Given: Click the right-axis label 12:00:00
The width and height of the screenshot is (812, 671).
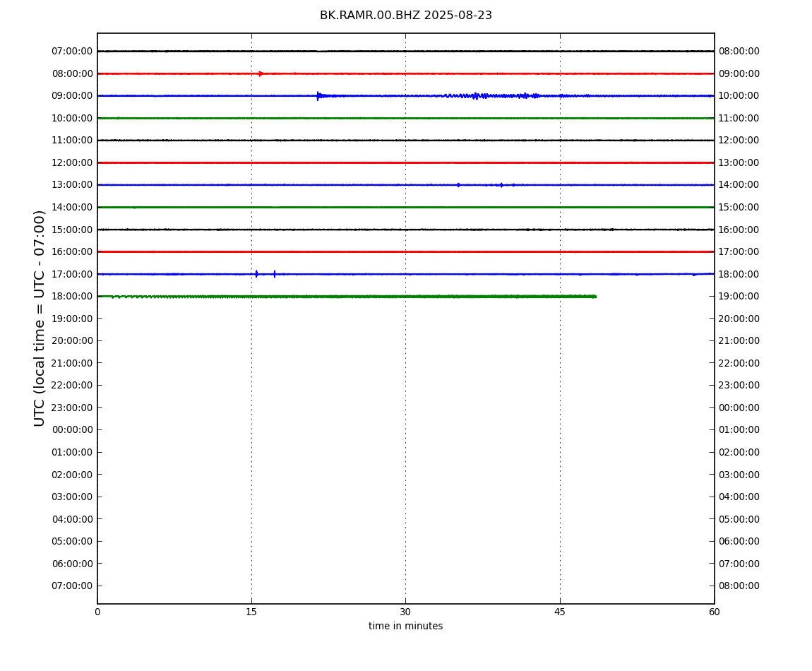Looking at the screenshot, I should point(739,141).
